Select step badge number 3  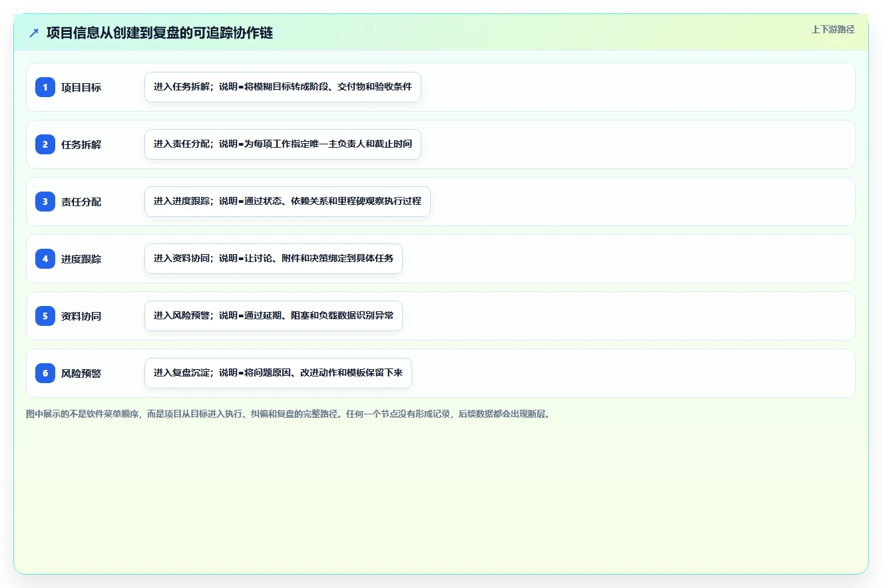(45, 202)
